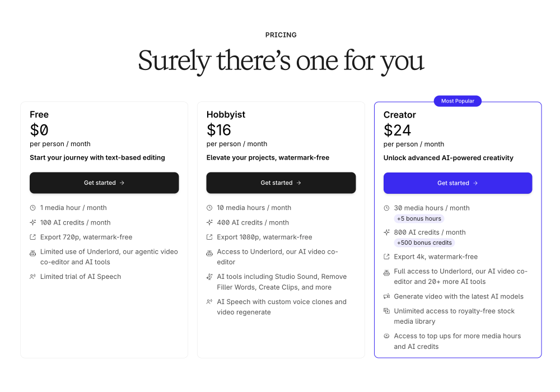Click the +5 bonus hours tag
The image size is (560, 392).
click(x=419, y=218)
